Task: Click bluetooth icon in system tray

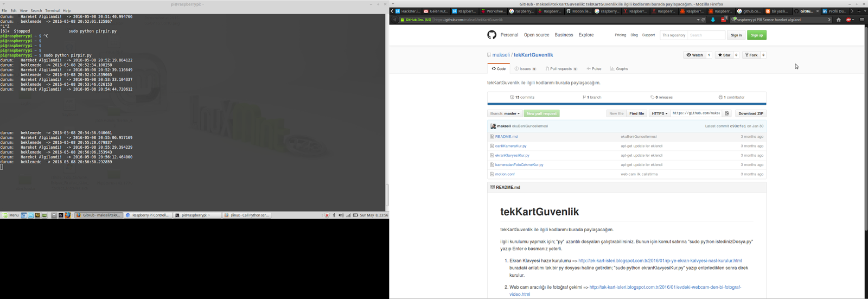Action: 334,215
